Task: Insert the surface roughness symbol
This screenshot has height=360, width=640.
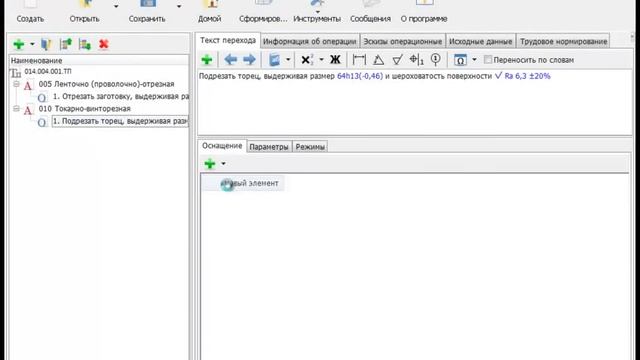Action: pos(397,60)
